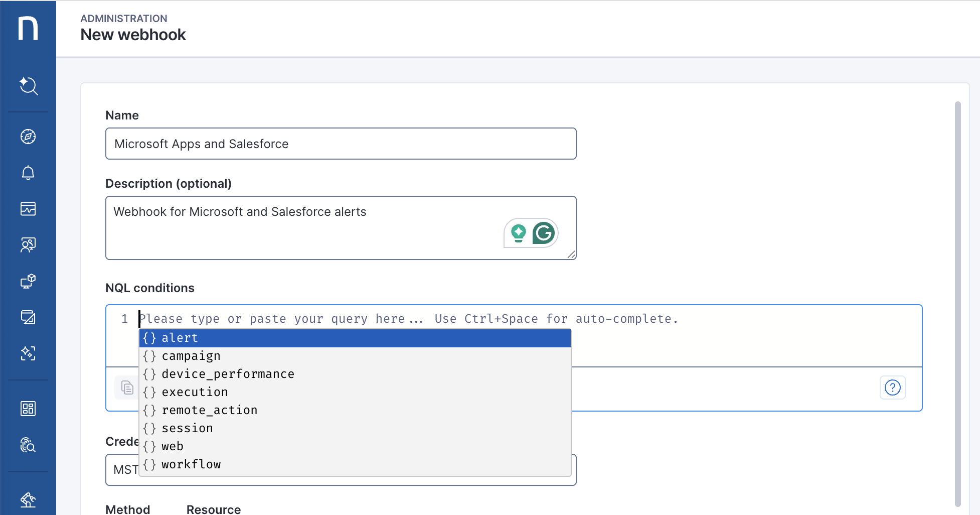Screen dimensions: 980x515
Task: Click the Name input field
Action: click(x=341, y=144)
